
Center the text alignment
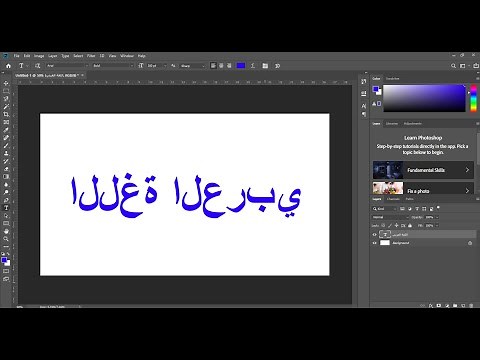(221, 66)
